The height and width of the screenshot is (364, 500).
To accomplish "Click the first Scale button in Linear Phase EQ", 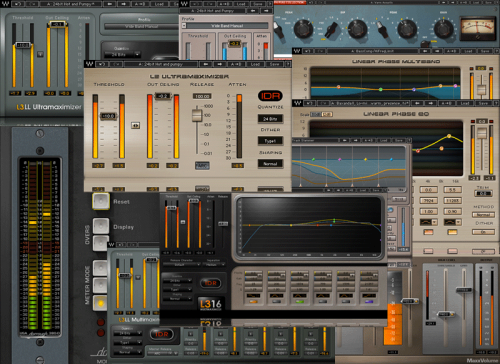I will click(x=315, y=114).
